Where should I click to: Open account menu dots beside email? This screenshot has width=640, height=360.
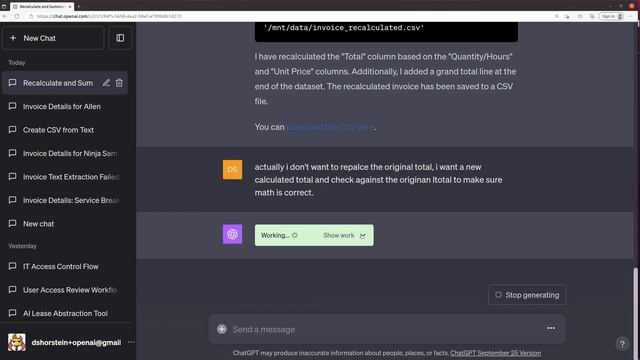131,342
